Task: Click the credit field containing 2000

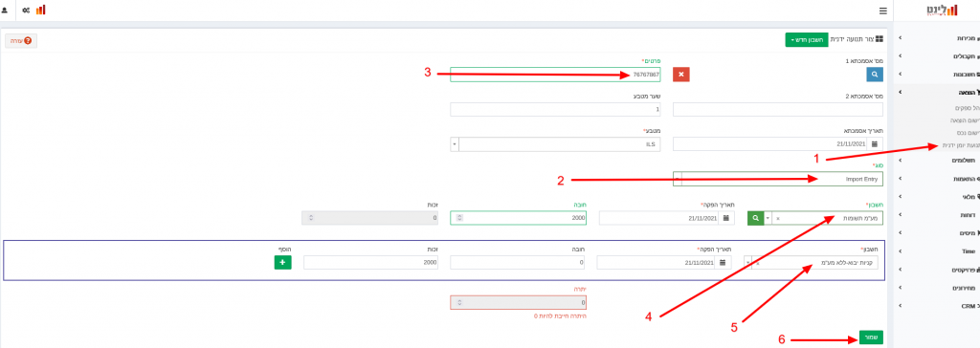Action: click(370, 262)
